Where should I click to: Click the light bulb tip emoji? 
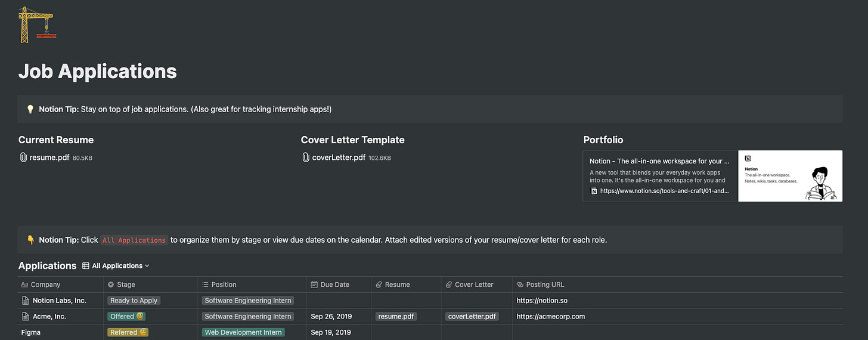(30, 109)
